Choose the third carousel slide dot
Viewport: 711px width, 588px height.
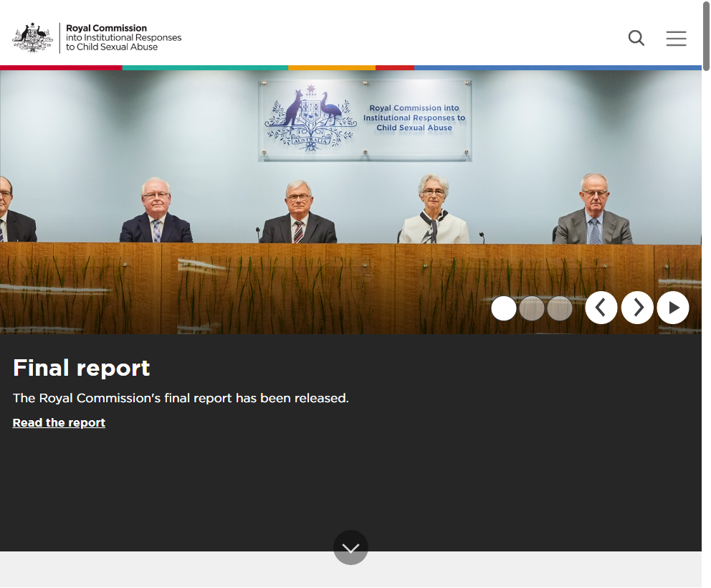(x=560, y=308)
